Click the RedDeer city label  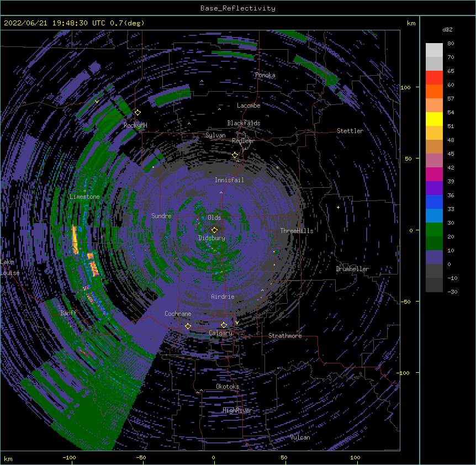pos(243,141)
